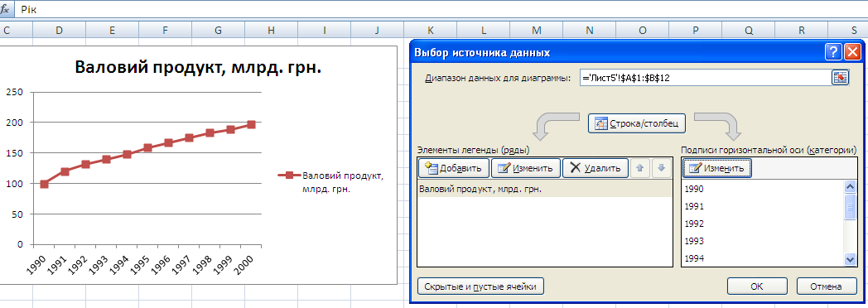Click the chart legend entry
The width and height of the screenshot is (868, 308).
pyautogui.click(x=330, y=182)
